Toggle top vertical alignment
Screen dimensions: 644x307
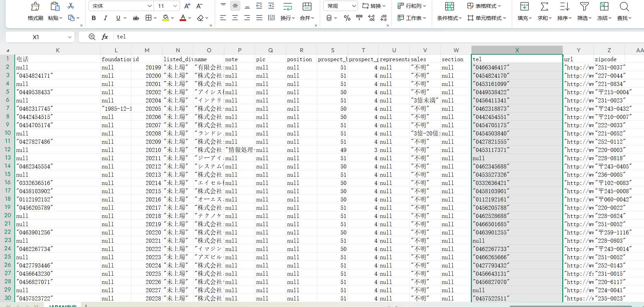(223, 5)
